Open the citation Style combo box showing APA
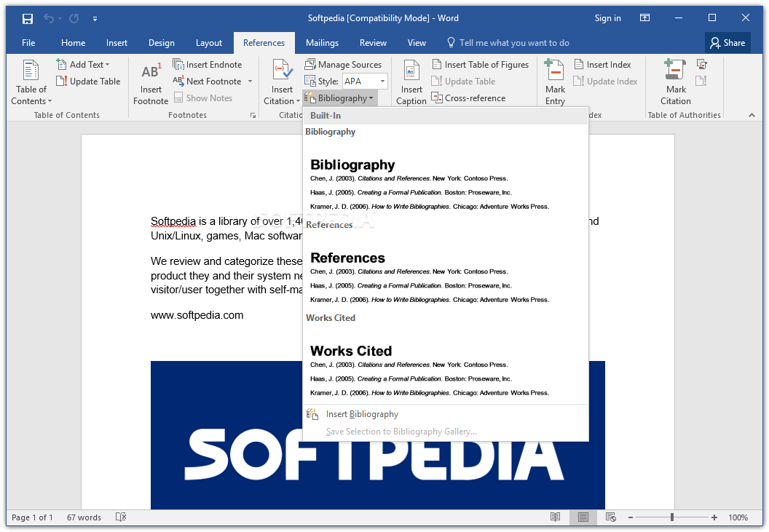Image resolution: width=769 pixels, height=532 pixels. coord(365,82)
